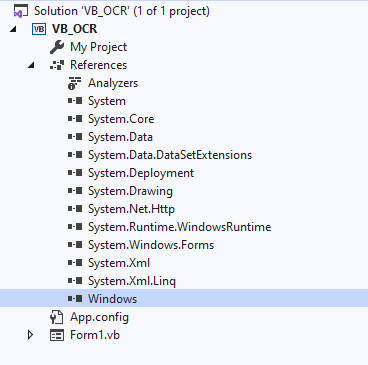Expand the Form1.vb node

[30, 335]
